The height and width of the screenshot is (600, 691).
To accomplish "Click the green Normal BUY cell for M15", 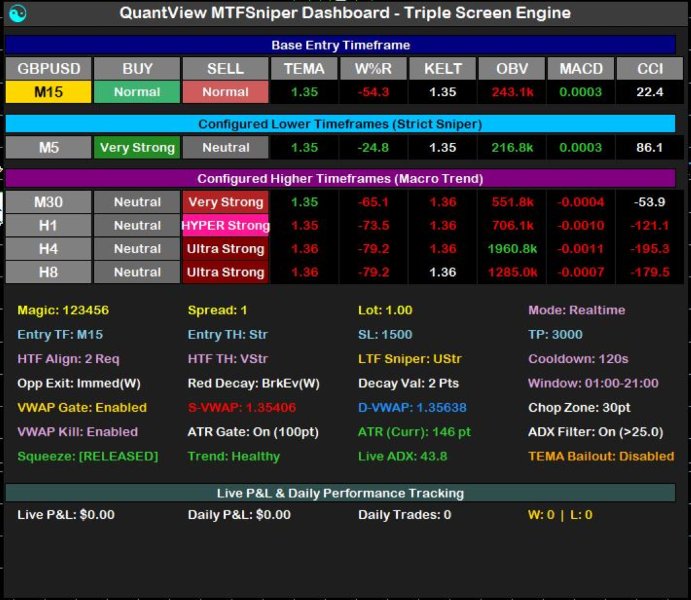I will coord(137,92).
